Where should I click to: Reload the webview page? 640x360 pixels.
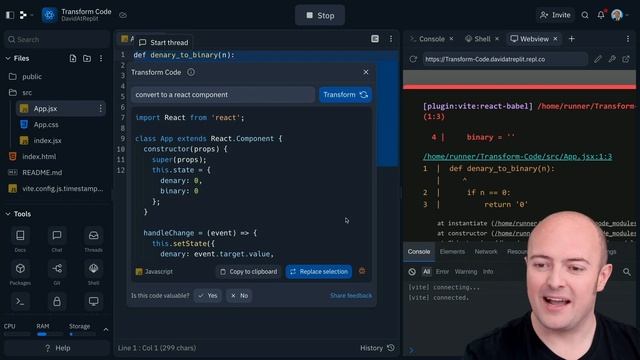pos(413,59)
